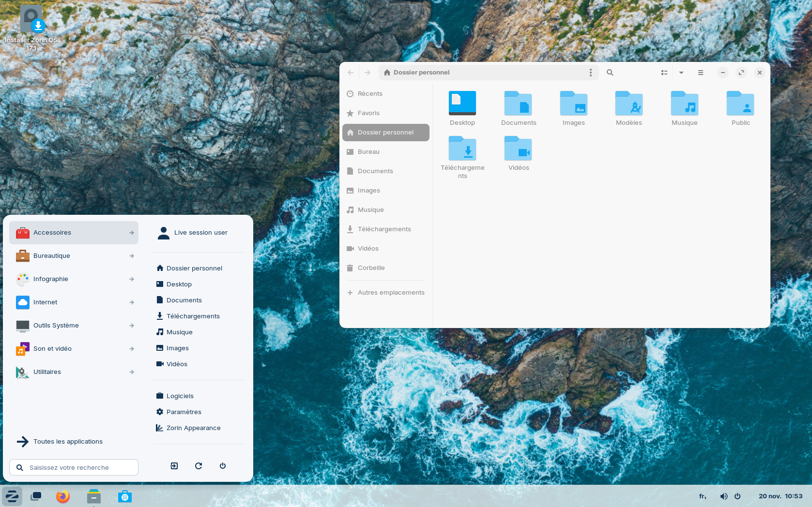This screenshot has width=812, height=507.
Task: Open the Software store icon on taskbar
Action: click(125, 496)
